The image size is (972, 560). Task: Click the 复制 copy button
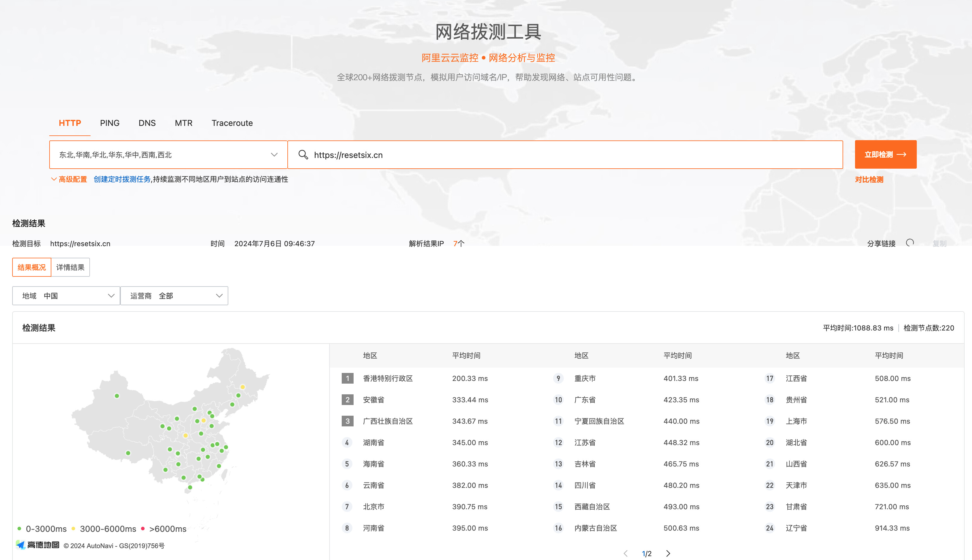tap(939, 243)
